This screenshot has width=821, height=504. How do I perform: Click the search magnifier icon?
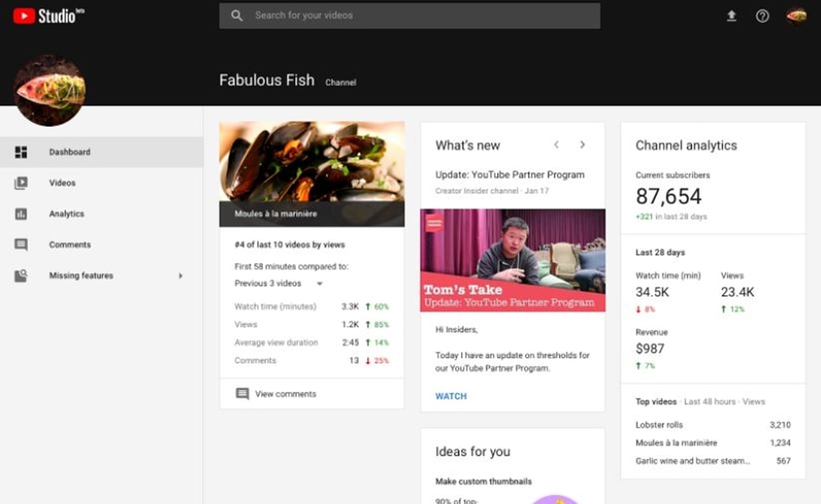tap(237, 16)
